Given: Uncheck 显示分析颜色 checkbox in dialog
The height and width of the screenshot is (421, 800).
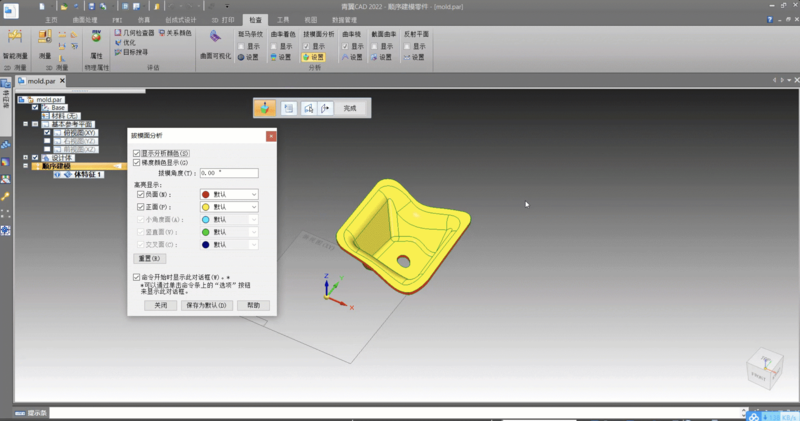Looking at the screenshot, I should coord(137,153).
